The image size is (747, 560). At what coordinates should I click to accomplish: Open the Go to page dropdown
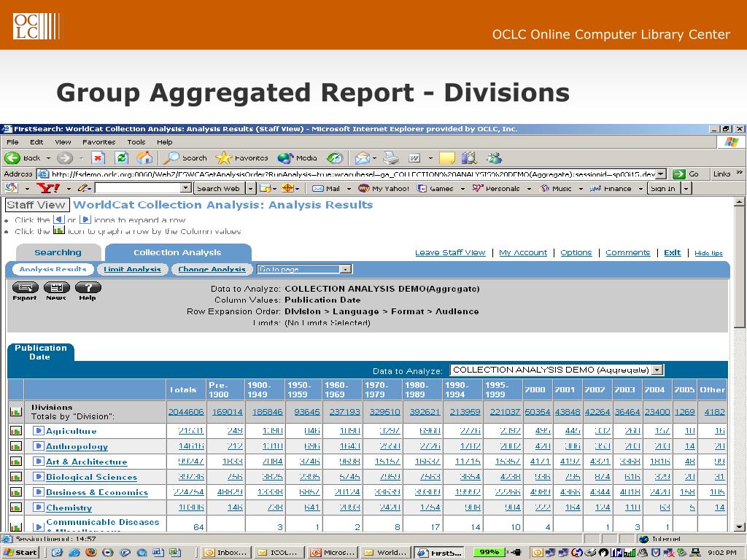(x=304, y=269)
